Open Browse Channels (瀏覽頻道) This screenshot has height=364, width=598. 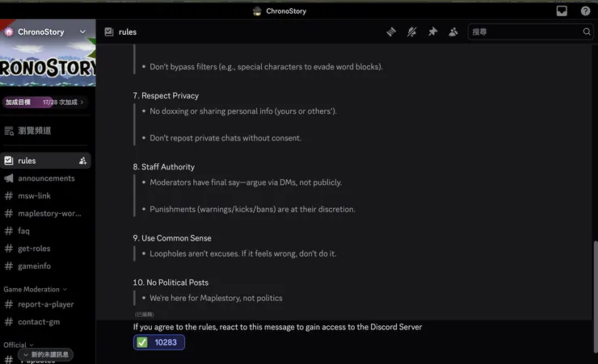(x=34, y=131)
